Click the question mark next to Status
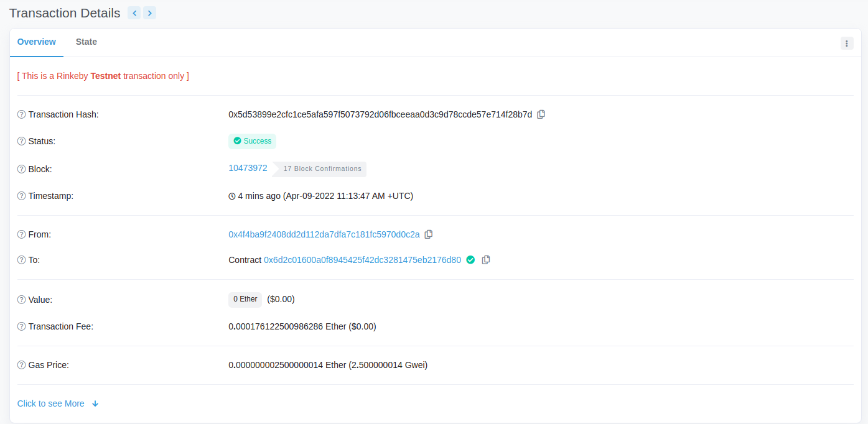The width and height of the screenshot is (868, 424). tap(21, 141)
